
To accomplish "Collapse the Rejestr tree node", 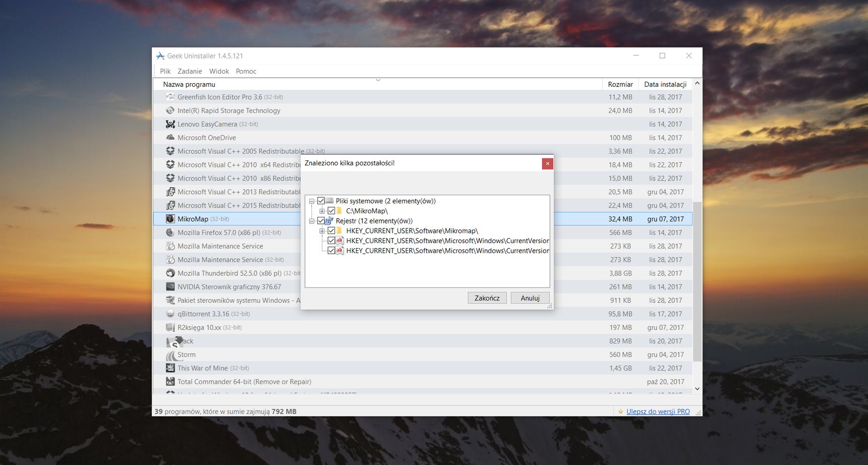I will click(x=312, y=221).
